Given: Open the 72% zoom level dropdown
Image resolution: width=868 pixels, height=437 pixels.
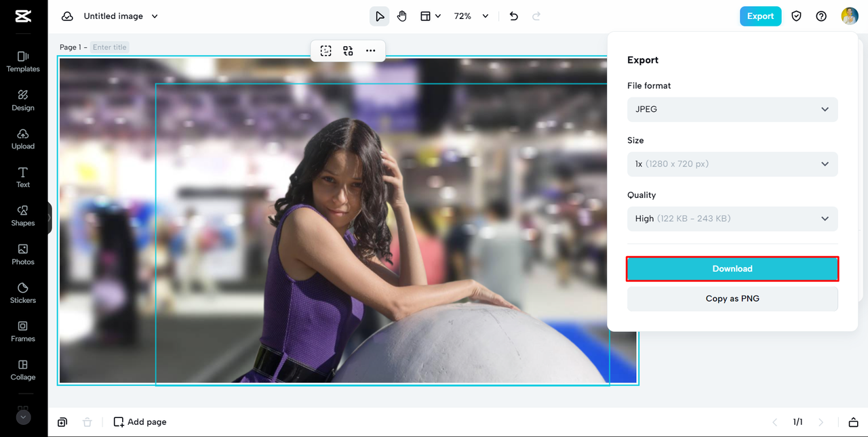Looking at the screenshot, I should point(471,16).
